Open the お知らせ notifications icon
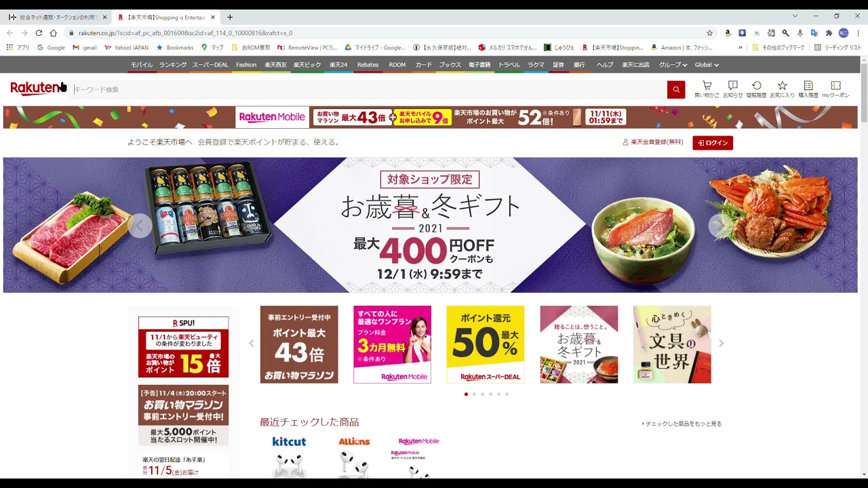 pyautogui.click(x=733, y=89)
